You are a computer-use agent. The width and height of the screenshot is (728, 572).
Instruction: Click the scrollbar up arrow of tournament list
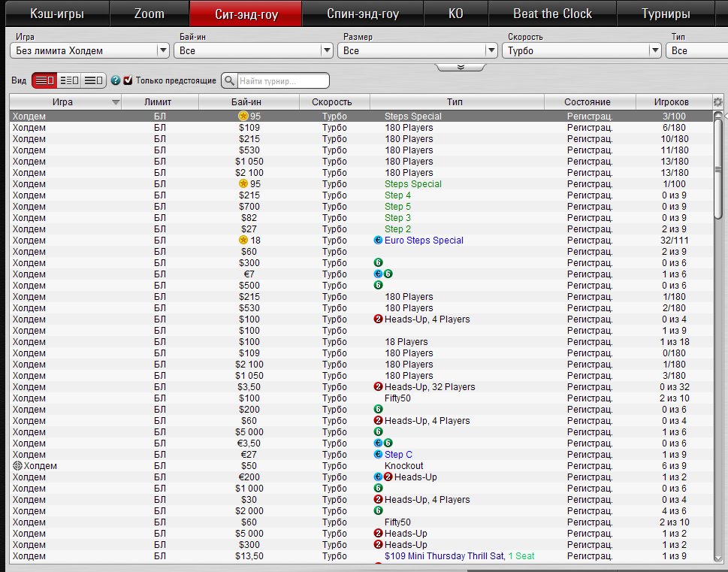(x=718, y=115)
